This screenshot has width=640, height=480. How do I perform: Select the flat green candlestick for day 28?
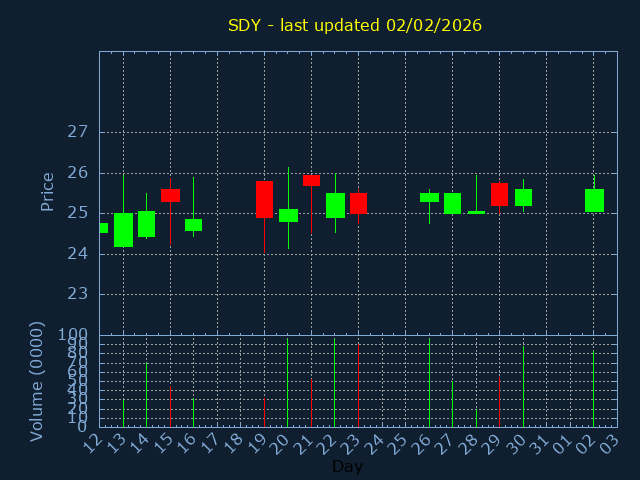(476, 212)
